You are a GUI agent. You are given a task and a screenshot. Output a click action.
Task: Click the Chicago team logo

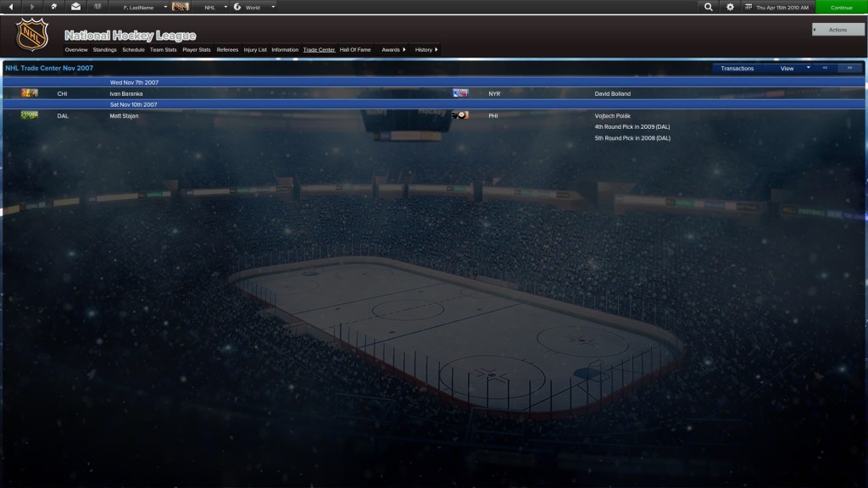tap(30, 93)
